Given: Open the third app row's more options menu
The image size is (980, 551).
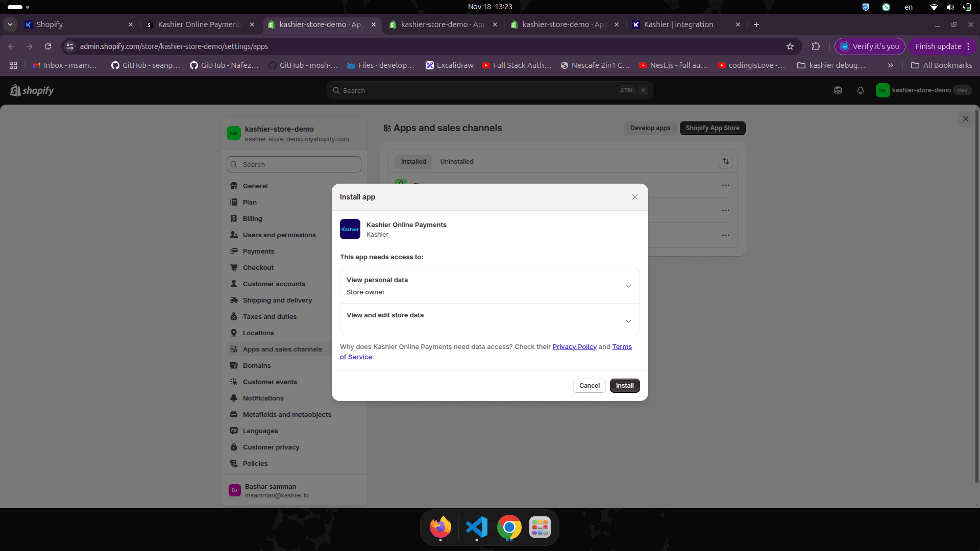Looking at the screenshot, I should point(726,235).
